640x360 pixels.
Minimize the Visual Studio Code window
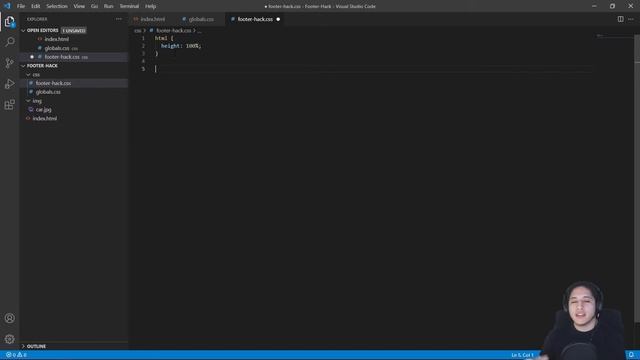(594, 6)
